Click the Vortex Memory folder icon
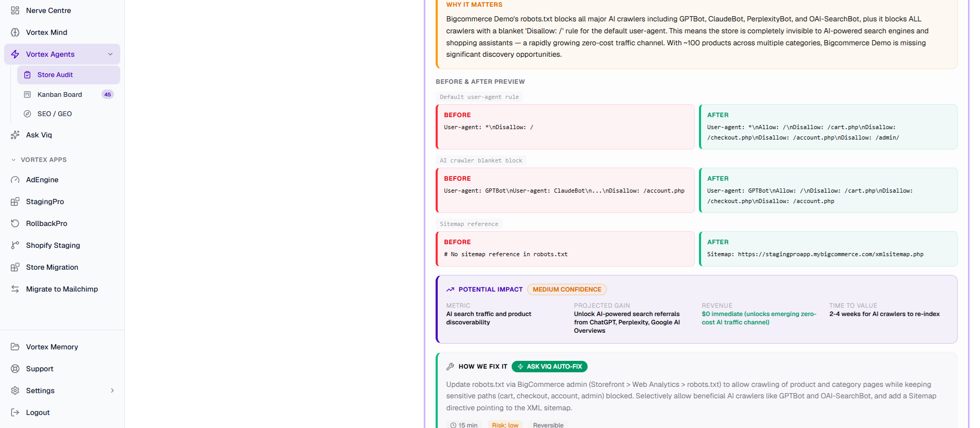980x428 pixels. [x=15, y=347]
